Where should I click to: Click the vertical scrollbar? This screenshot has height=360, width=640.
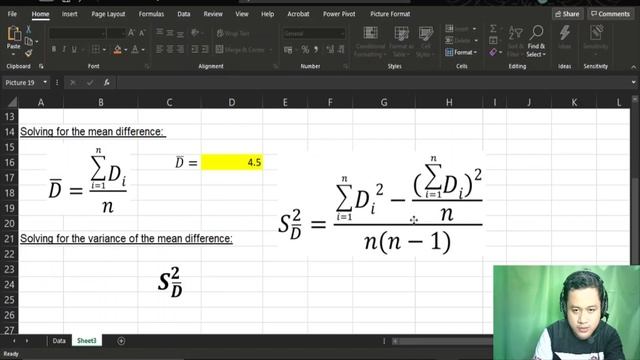tap(635, 184)
